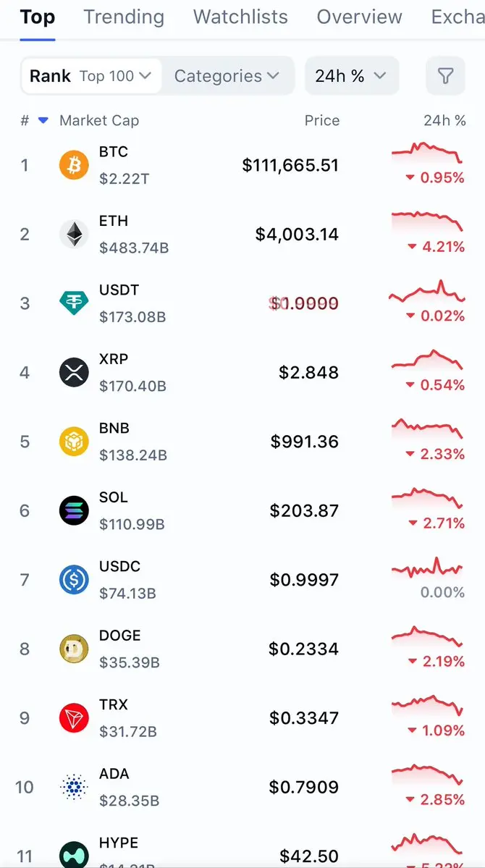Viewport: 485px width, 868px height.
Task: Open the 24h % timeframe dropdown
Action: 351,76
